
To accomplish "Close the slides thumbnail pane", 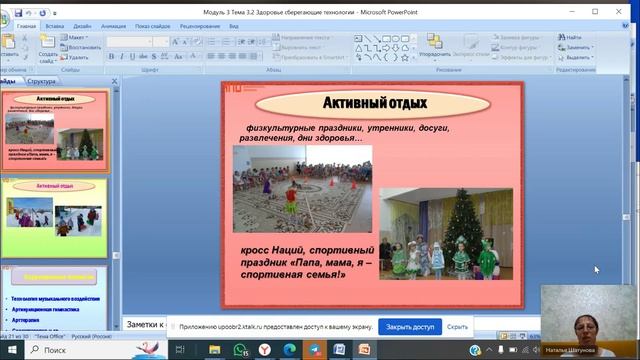I will pos(114,81).
